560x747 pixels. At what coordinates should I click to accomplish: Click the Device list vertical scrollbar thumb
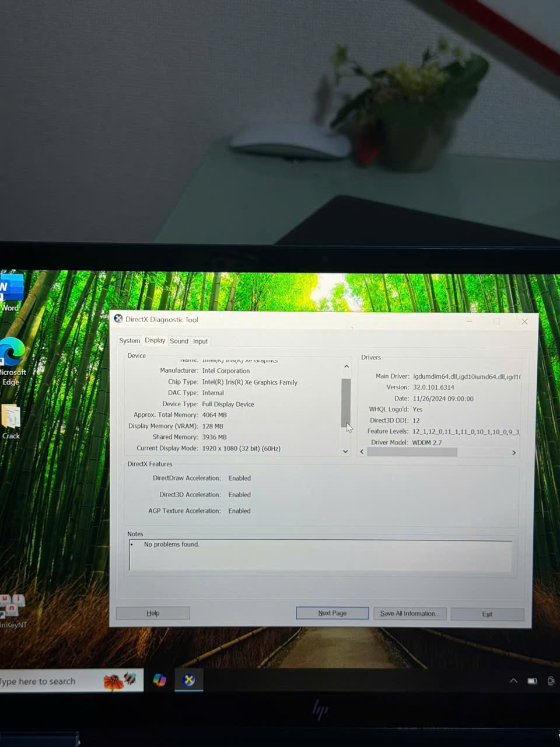click(346, 403)
